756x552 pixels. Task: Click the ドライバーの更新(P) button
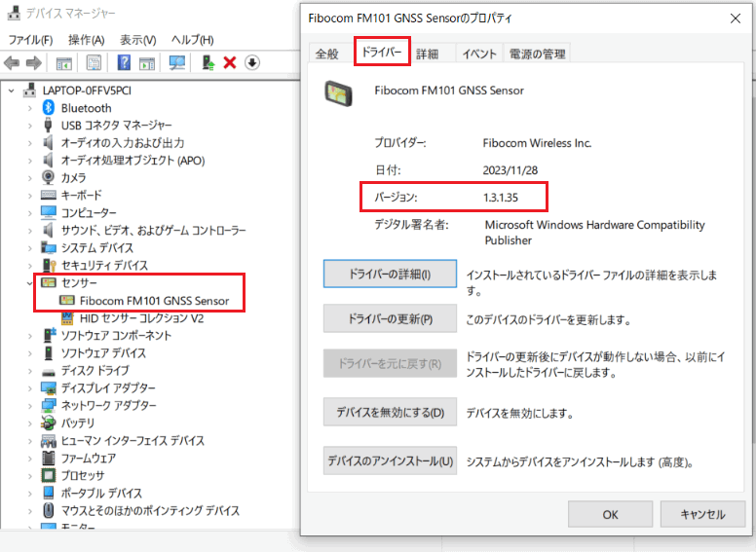pos(390,318)
